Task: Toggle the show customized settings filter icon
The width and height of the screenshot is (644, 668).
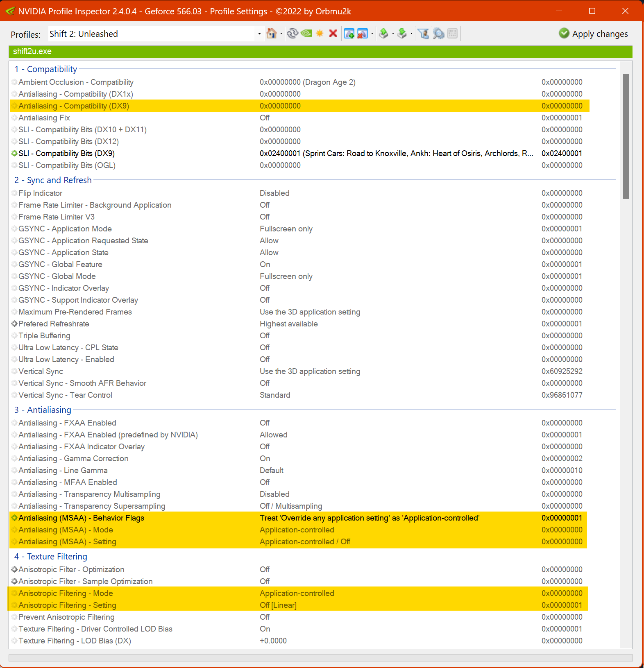Action: point(424,34)
